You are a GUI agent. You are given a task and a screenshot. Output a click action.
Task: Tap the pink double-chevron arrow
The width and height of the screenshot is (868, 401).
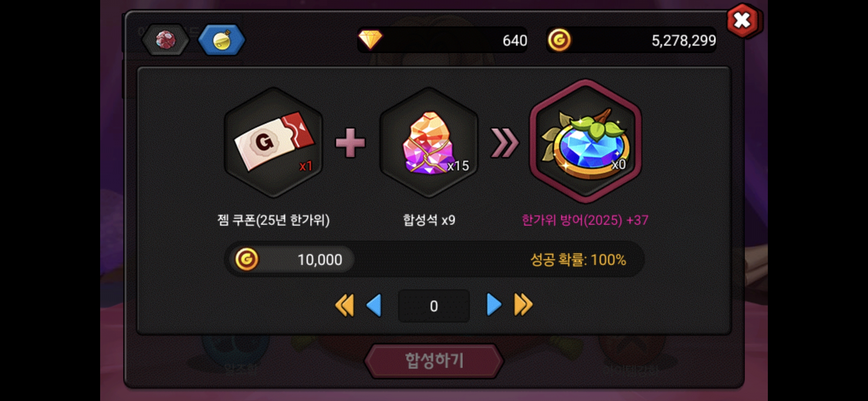click(504, 143)
